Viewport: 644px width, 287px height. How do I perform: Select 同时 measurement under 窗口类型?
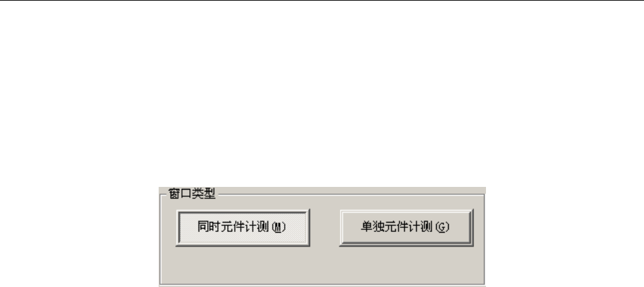pyautogui.click(x=243, y=227)
